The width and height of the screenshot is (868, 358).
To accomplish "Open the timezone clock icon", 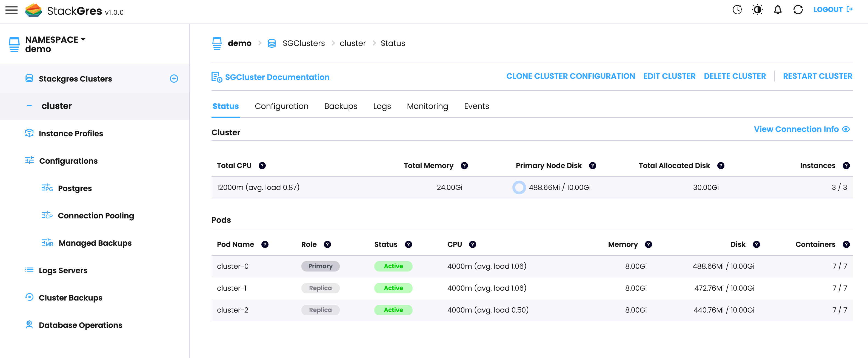I will (737, 10).
